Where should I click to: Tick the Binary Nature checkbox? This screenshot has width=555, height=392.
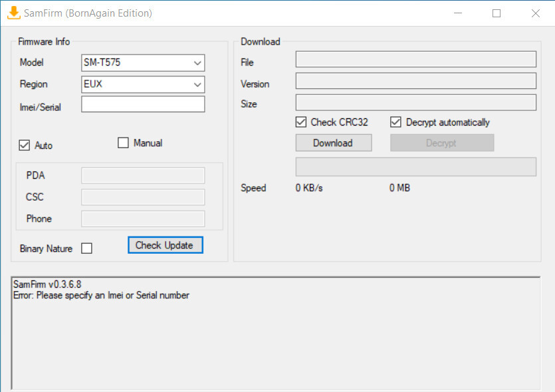[86, 248]
